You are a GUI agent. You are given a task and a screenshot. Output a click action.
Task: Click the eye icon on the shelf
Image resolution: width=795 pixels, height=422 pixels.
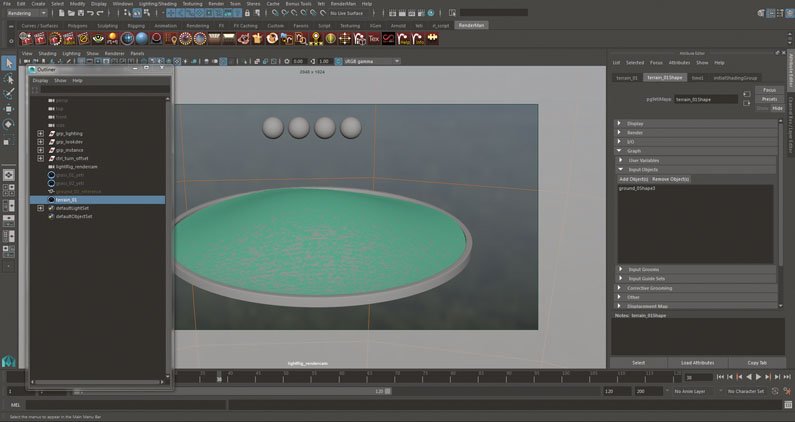(98, 39)
